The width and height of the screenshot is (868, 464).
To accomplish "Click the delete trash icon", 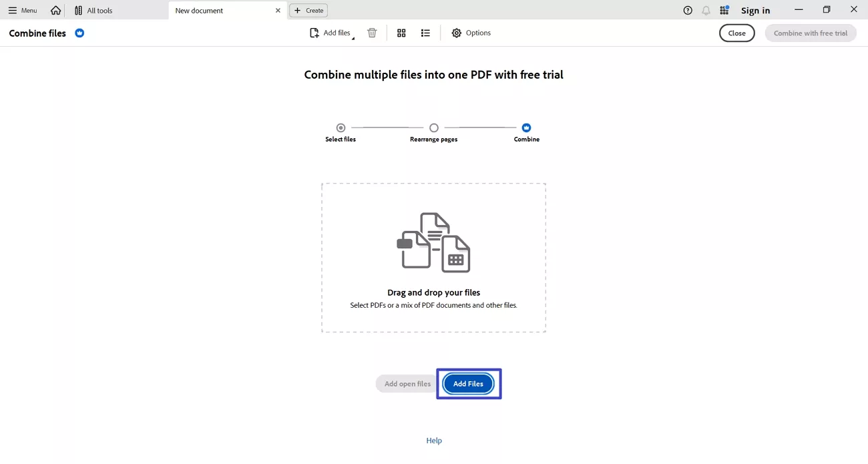I will [372, 33].
